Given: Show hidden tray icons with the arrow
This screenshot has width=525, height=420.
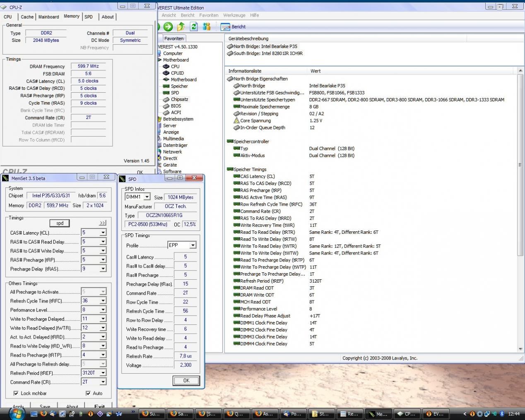Looking at the screenshot, I should tap(465, 413).
